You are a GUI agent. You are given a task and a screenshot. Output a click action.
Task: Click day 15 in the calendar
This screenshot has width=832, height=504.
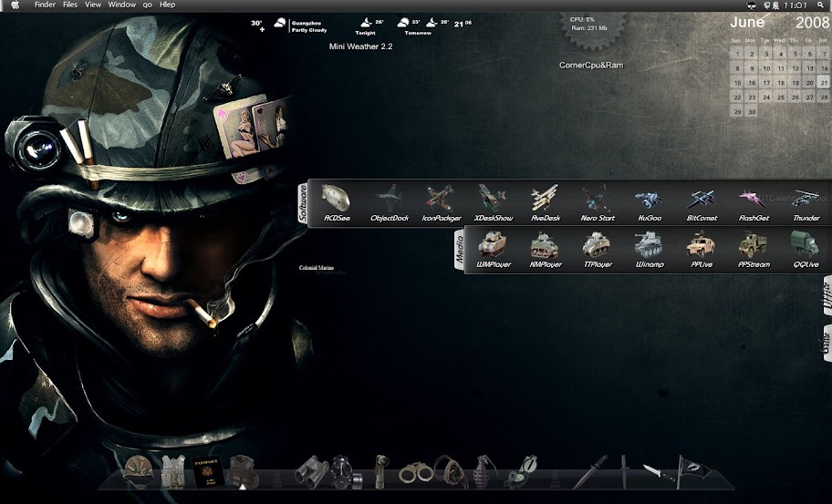click(x=737, y=83)
